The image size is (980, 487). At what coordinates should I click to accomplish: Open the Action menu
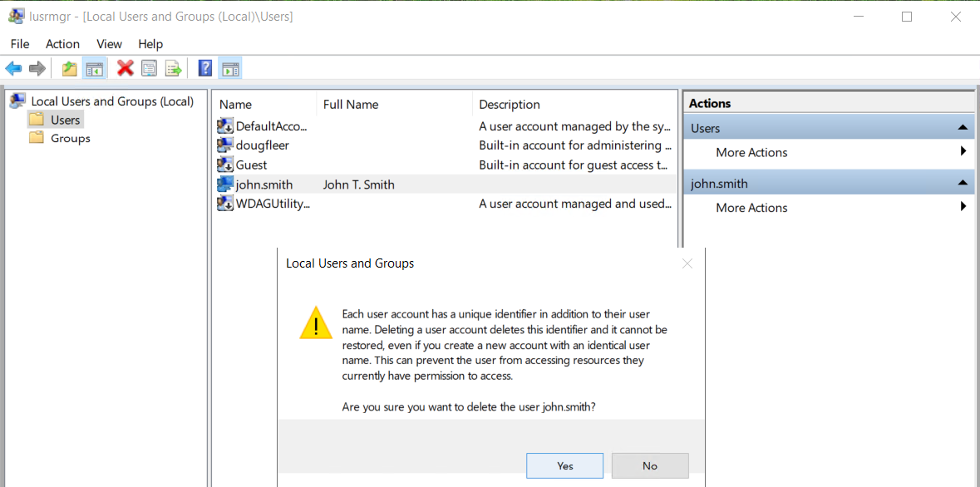pos(62,44)
